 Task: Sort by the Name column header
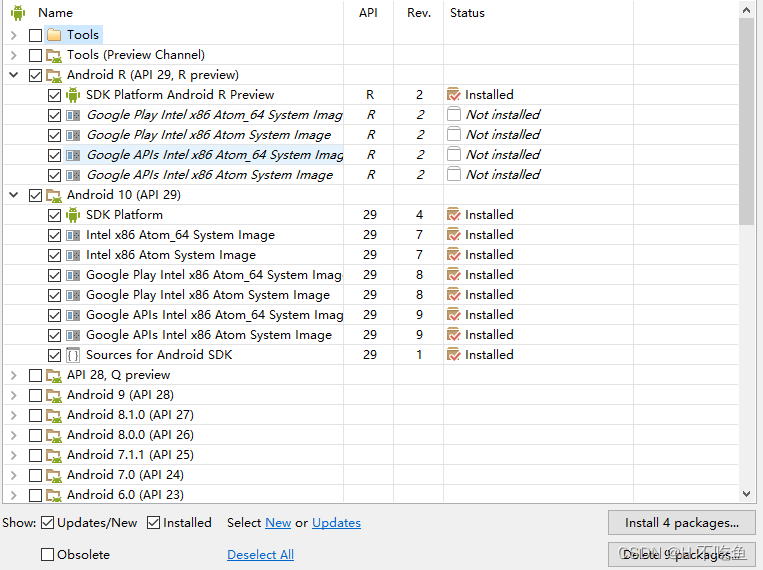[x=55, y=13]
